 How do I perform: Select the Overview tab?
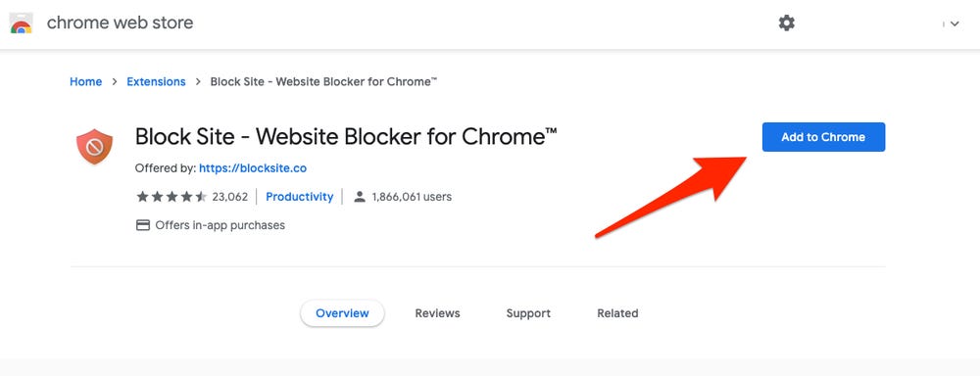pos(342,313)
